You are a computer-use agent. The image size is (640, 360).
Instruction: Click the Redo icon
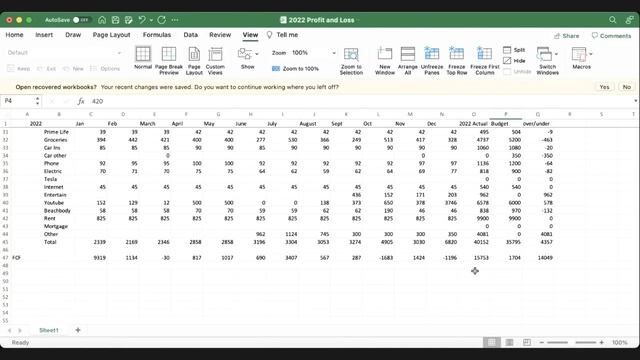click(162, 20)
